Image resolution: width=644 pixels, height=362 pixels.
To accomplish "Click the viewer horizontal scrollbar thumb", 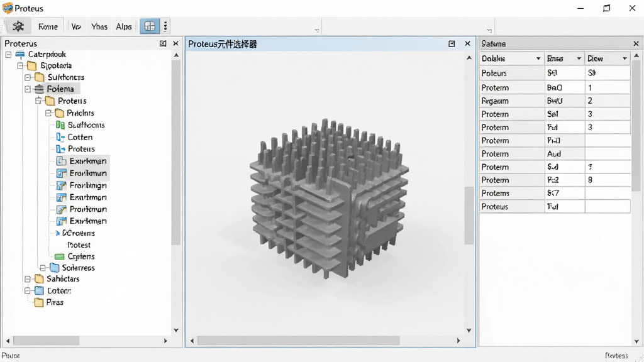I will tap(299, 341).
